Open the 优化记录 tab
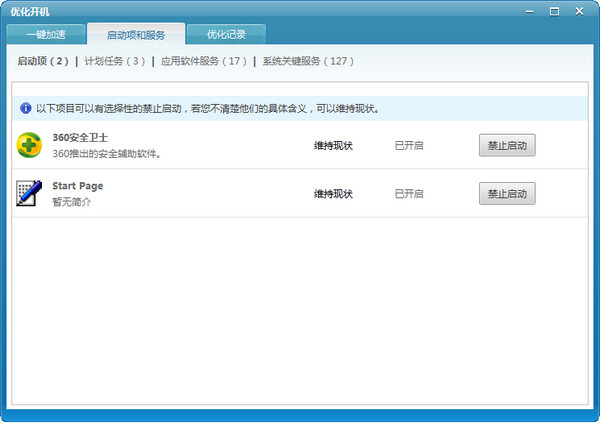This screenshot has height=423, width=600. 226,34
